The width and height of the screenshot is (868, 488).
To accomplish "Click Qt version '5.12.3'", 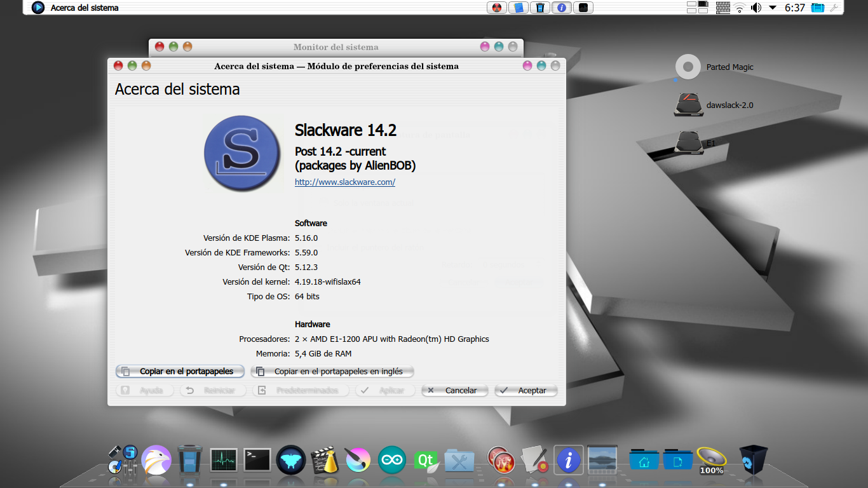I will tap(306, 268).
